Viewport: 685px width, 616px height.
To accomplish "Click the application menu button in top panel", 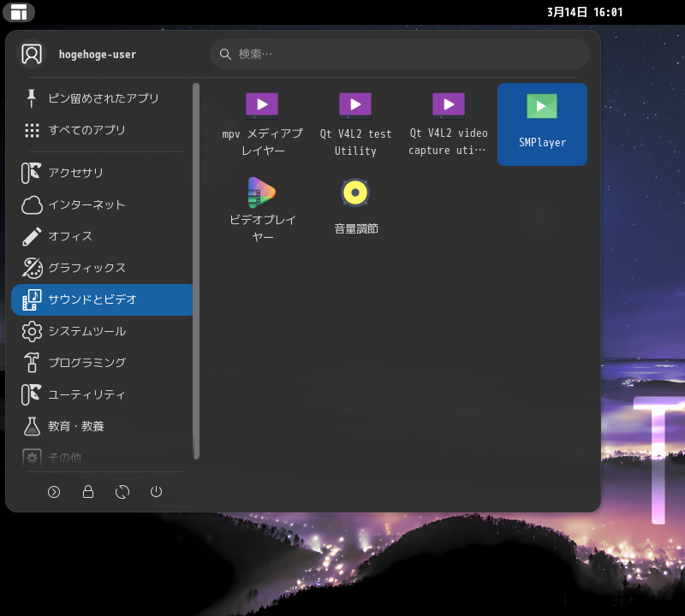I will tap(19, 12).
